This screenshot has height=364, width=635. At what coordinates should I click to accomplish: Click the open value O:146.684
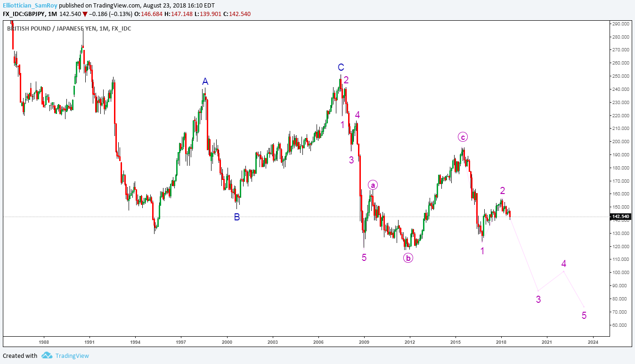148,14
